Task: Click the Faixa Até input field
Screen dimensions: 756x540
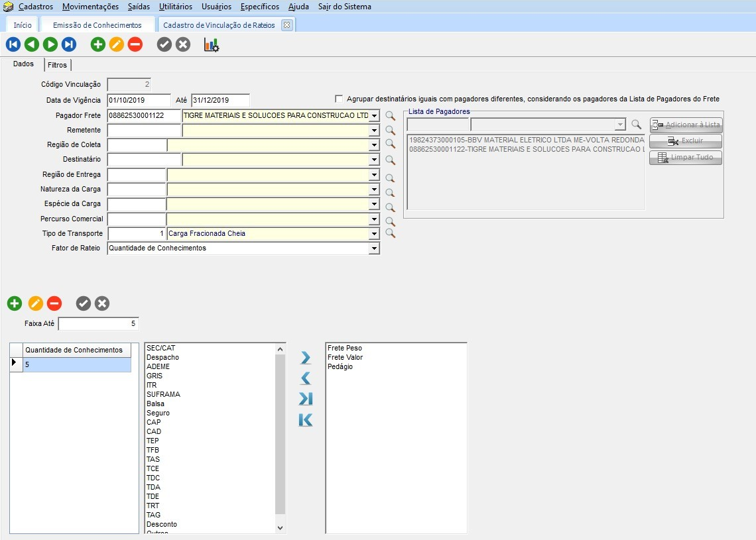Action: pos(99,324)
